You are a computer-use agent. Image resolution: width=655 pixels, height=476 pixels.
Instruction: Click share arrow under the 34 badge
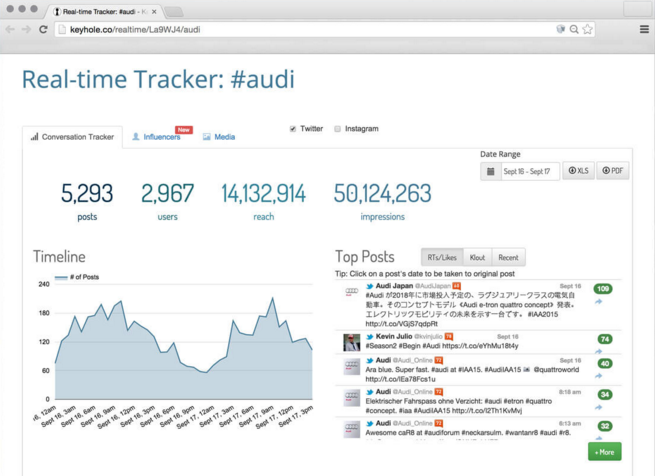tap(599, 407)
